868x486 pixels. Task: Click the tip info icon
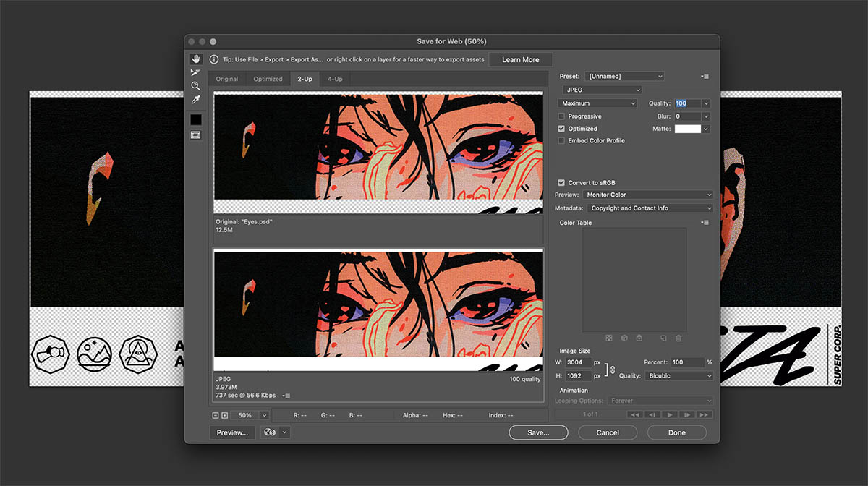tap(214, 59)
